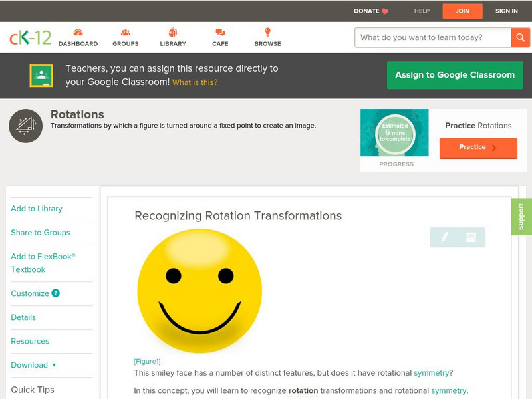Click the CK-12 logo
The height and width of the screenshot is (399, 532).
[31, 37]
